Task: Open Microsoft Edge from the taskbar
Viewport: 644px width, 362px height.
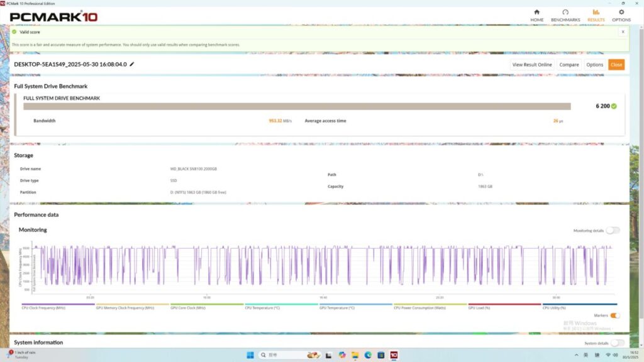Action: click(368, 355)
